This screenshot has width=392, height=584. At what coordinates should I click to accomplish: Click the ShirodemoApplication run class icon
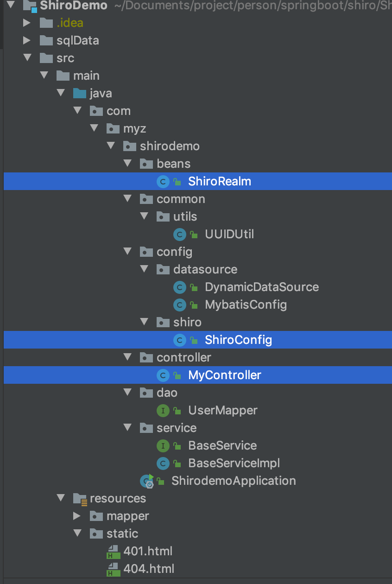147,481
